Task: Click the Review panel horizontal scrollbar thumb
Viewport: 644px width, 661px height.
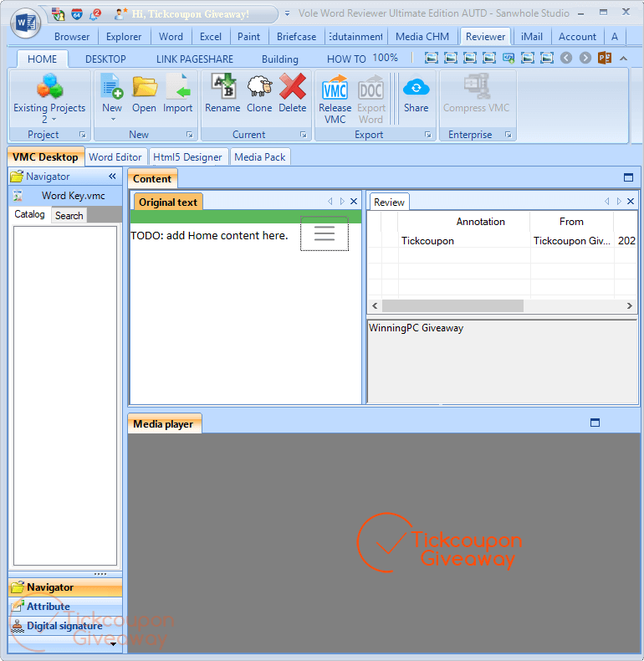Action: [452, 305]
